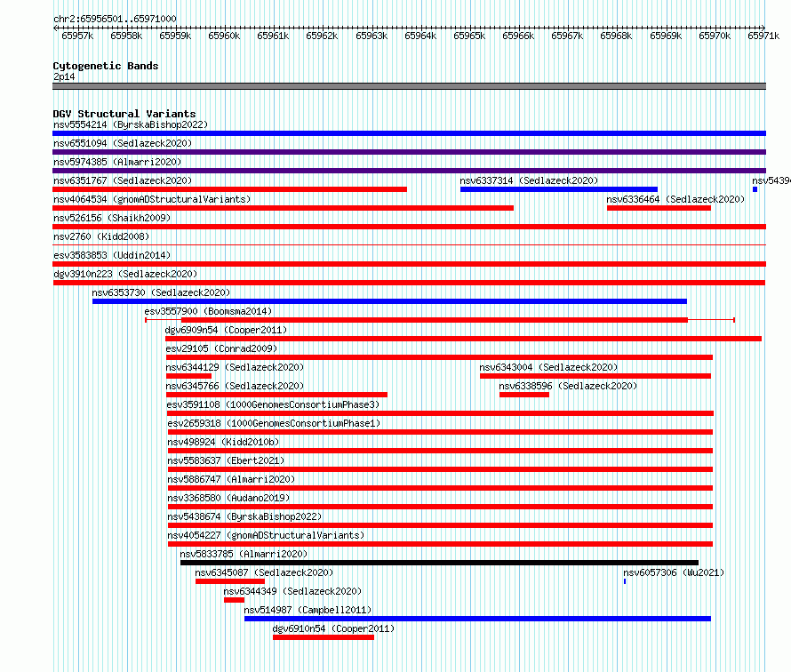Select the nsv498924 (Kidd2010b) variant
791x672 pixels.
coord(440,451)
